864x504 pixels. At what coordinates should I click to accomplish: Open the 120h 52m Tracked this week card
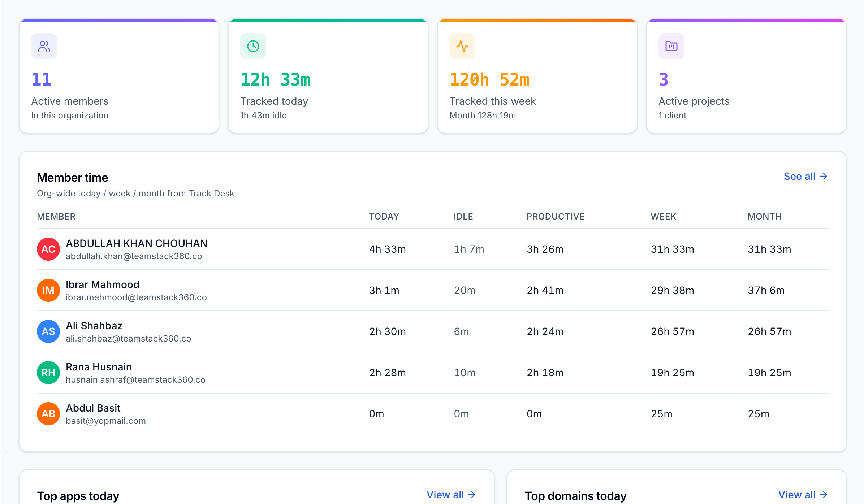(537, 76)
